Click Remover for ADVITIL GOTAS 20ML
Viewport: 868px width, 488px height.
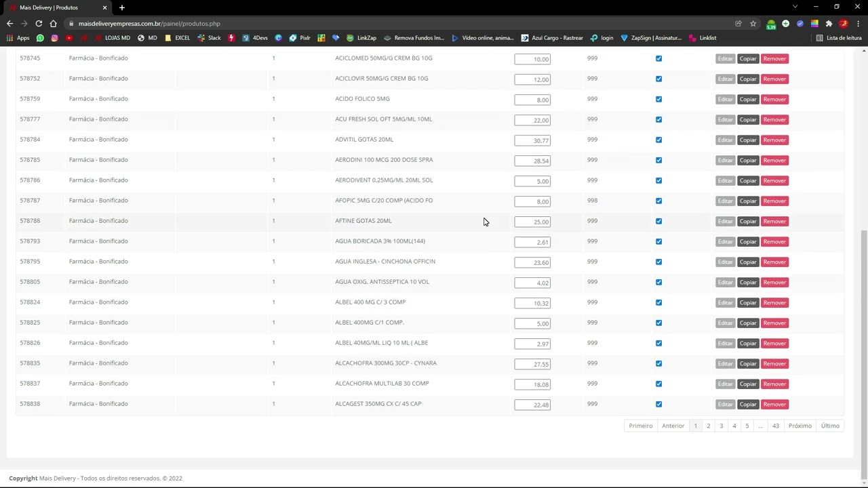tap(774, 140)
